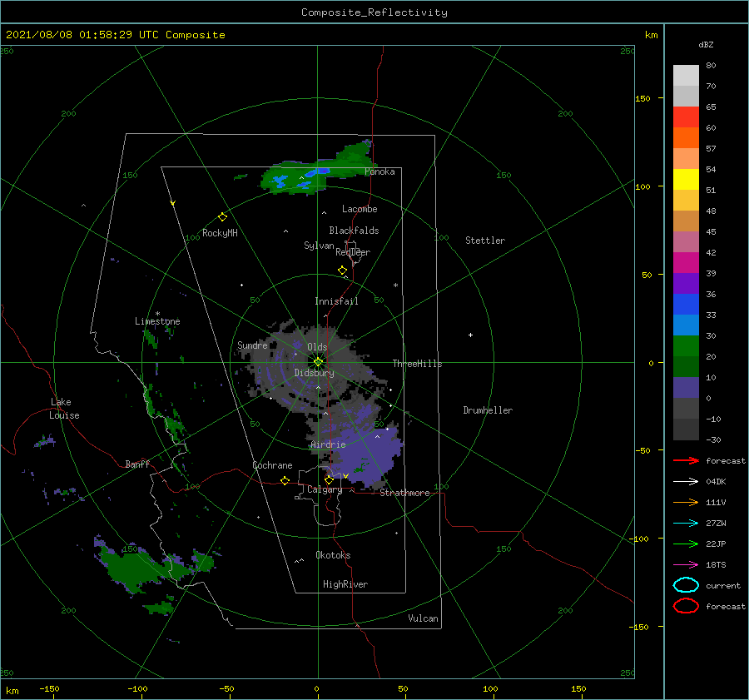Click the orange 111V arrow icon
Screen dimensions: 749x700
(686, 502)
